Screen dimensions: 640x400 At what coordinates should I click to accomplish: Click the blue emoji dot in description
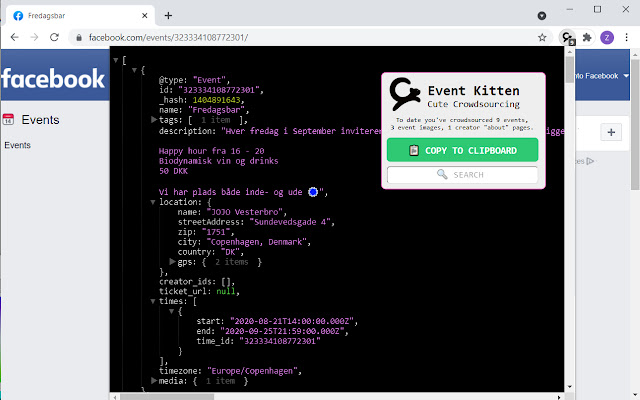click(313, 192)
